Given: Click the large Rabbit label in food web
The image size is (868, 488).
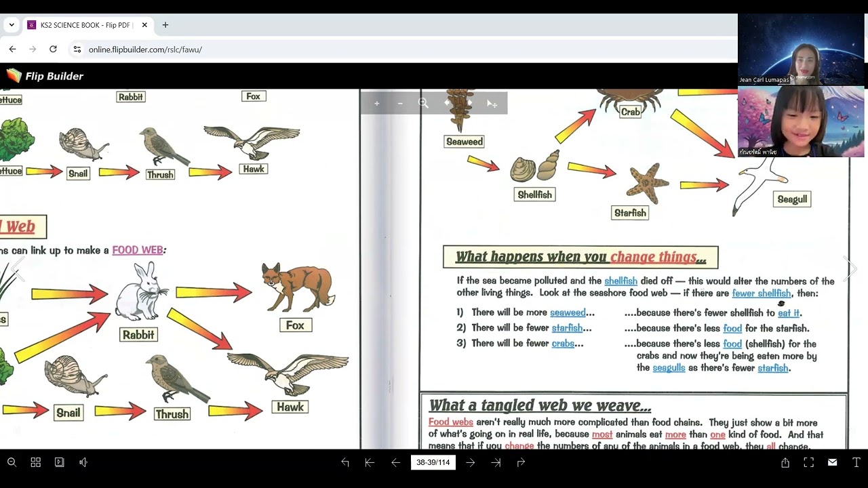Looking at the screenshot, I should click(138, 335).
